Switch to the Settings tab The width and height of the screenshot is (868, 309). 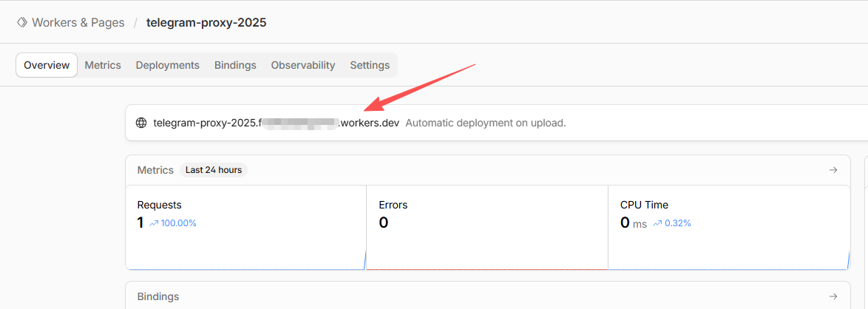[370, 65]
